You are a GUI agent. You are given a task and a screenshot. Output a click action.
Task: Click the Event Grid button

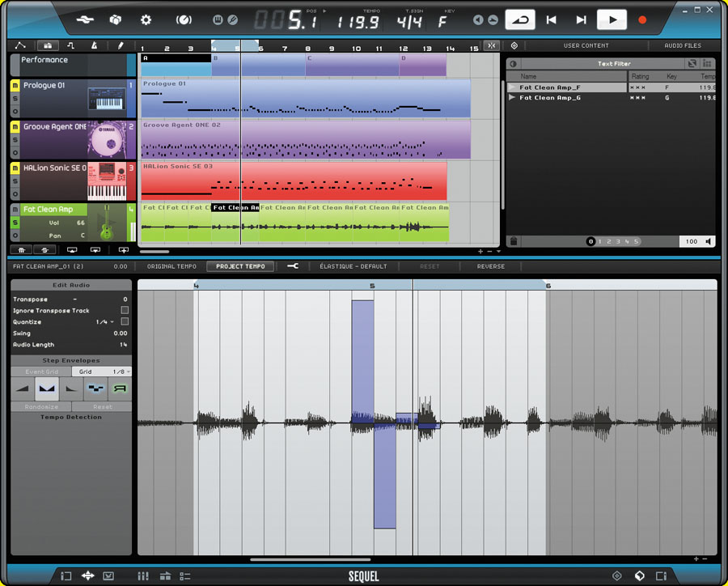[x=41, y=372]
